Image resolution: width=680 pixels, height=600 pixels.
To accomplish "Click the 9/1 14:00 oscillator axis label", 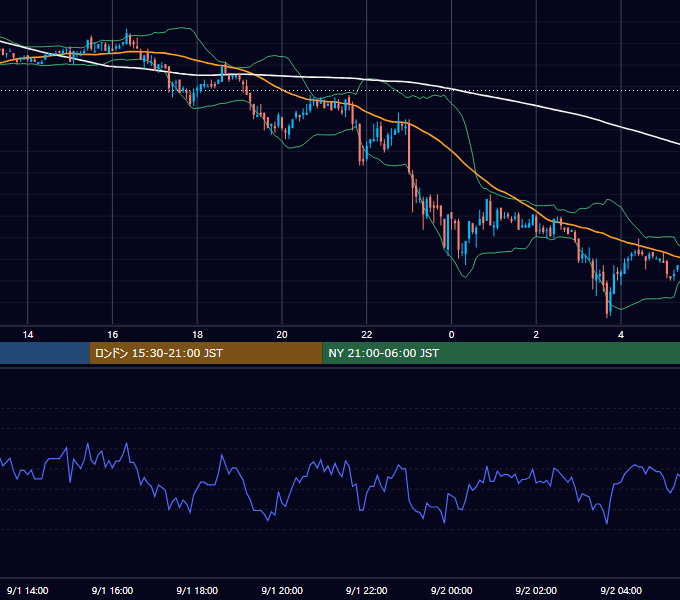I will pos(28,590).
